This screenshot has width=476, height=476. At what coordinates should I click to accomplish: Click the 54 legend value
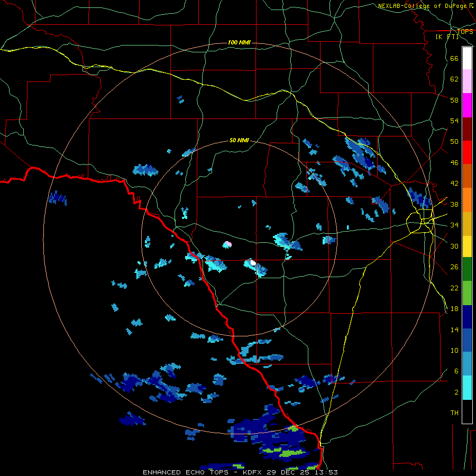(x=454, y=121)
